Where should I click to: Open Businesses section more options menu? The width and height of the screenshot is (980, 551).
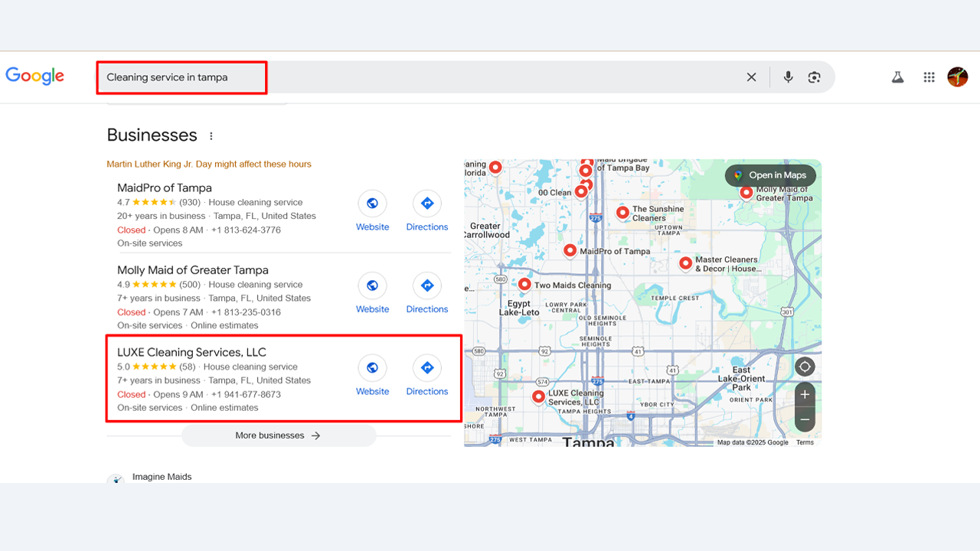coord(211,136)
